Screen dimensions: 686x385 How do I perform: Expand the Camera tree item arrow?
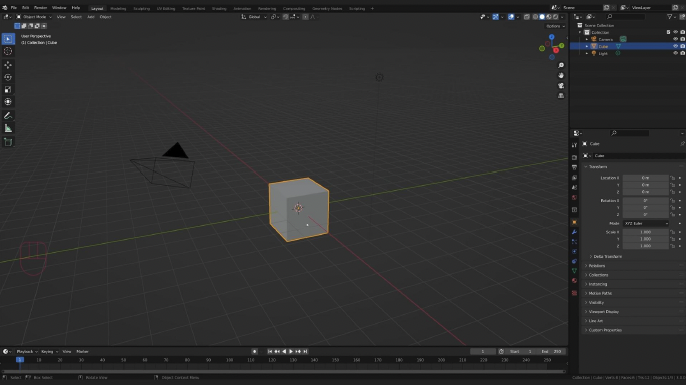point(587,39)
